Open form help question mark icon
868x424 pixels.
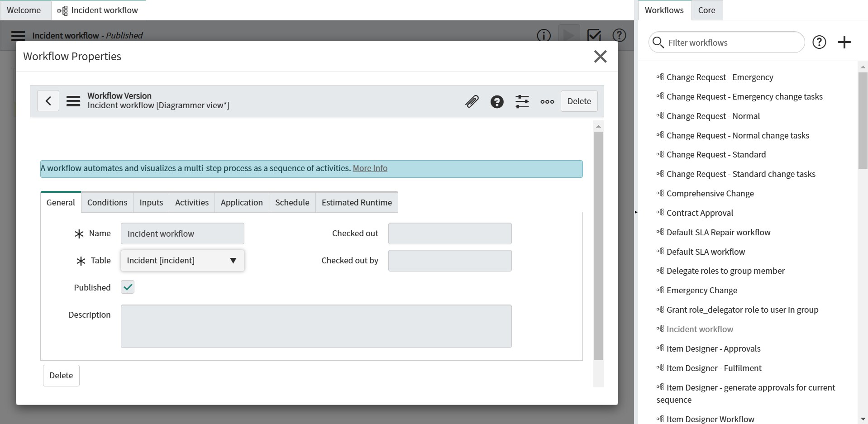[497, 101]
